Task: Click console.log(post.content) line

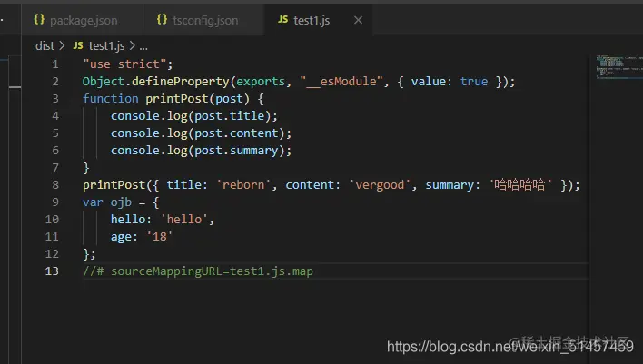Action: coord(201,133)
